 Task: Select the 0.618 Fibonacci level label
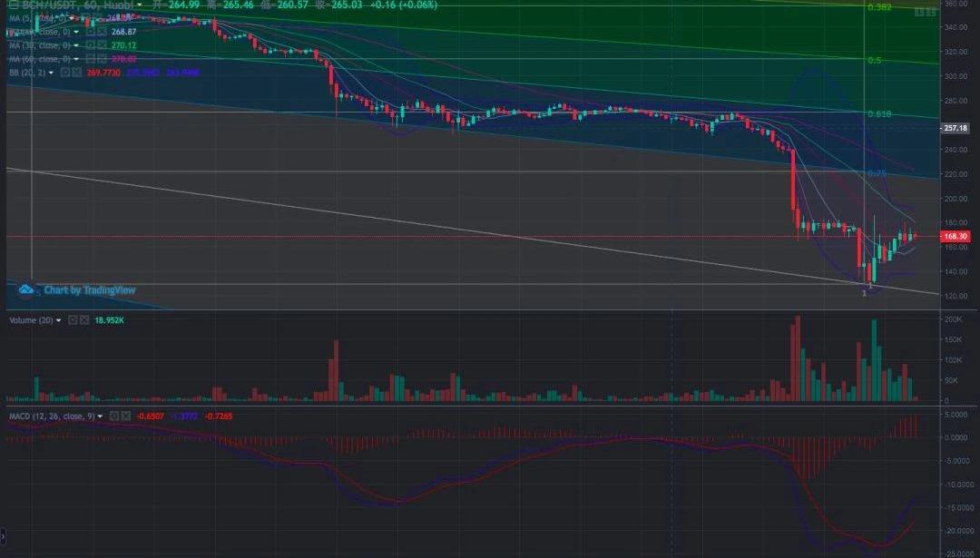click(x=880, y=114)
